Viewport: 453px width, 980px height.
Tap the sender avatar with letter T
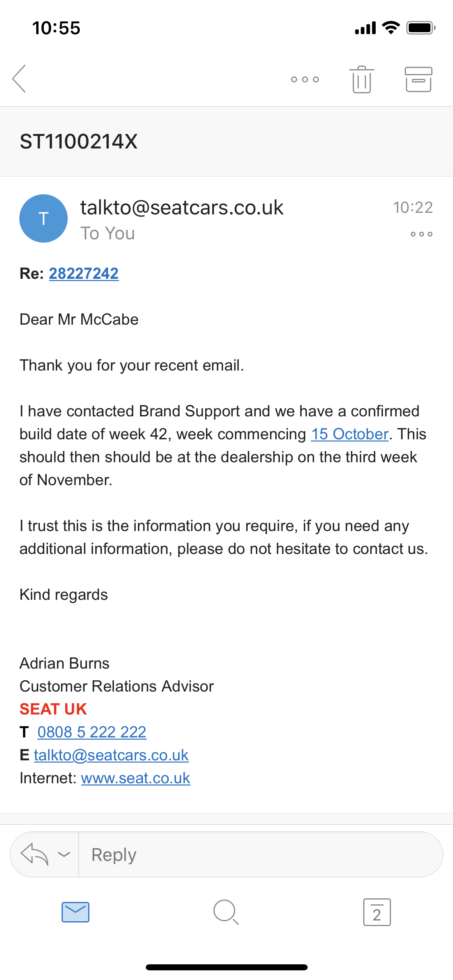43,218
